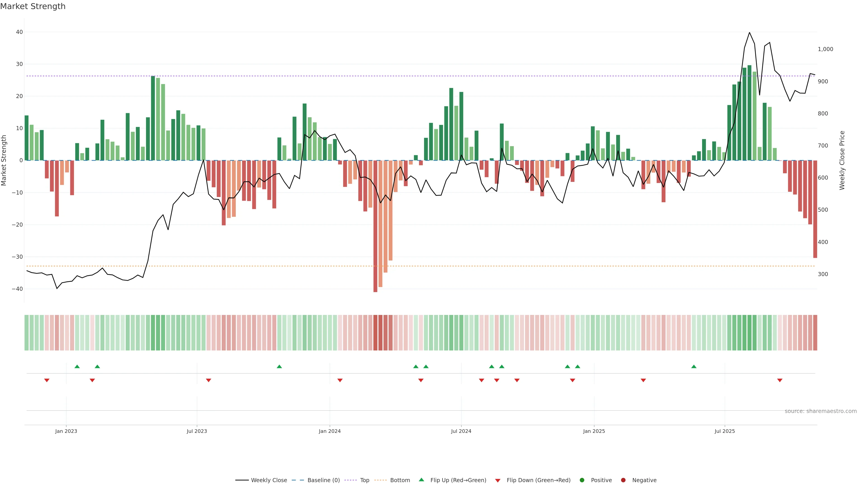Click the red Negative legend dot
The width and height of the screenshot is (868, 488).
[x=623, y=480]
